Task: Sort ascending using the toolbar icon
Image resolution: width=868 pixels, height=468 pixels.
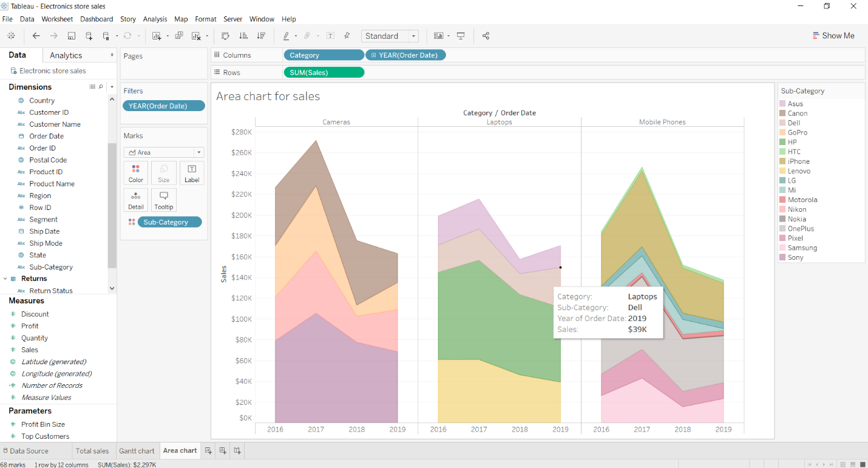Action: coord(243,36)
